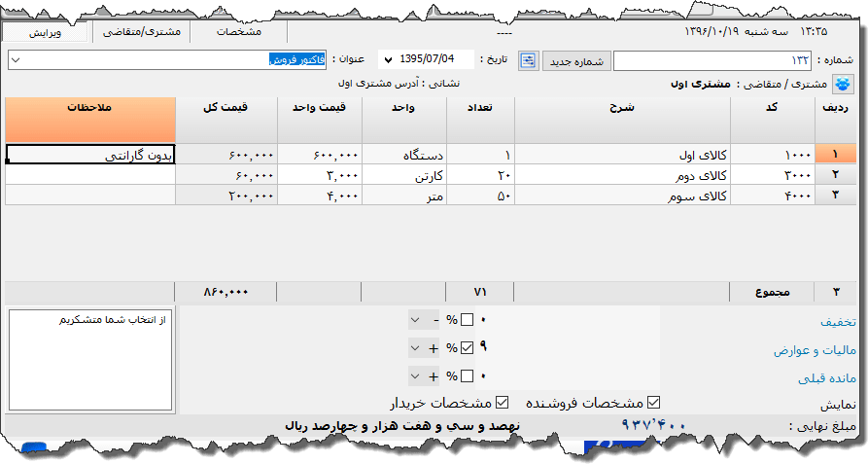Click unit cell کارتن
The height and width of the screenshot is (464, 868).
click(x=404, y=175)
